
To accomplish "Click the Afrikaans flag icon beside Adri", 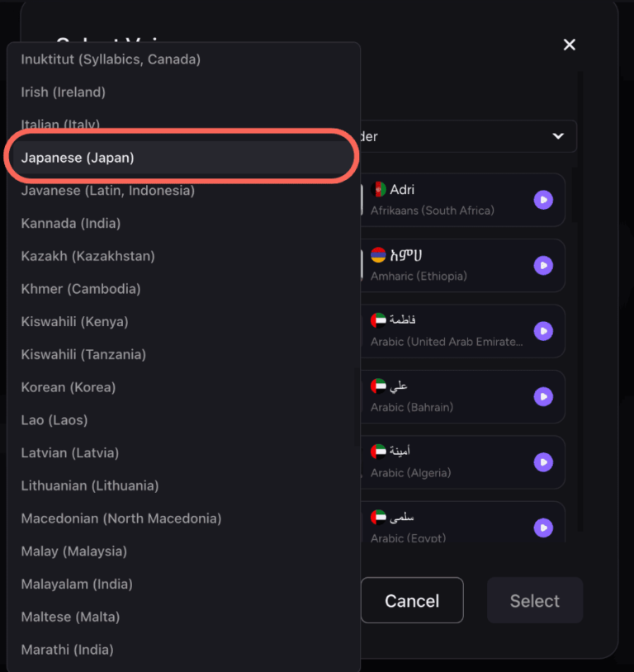I will click(379, 190).
